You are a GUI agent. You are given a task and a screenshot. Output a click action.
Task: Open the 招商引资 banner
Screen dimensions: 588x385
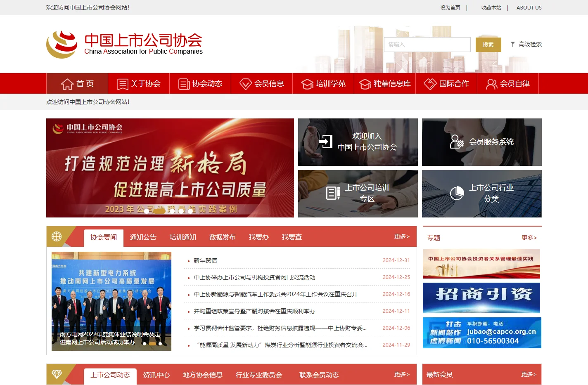(481, 298)
